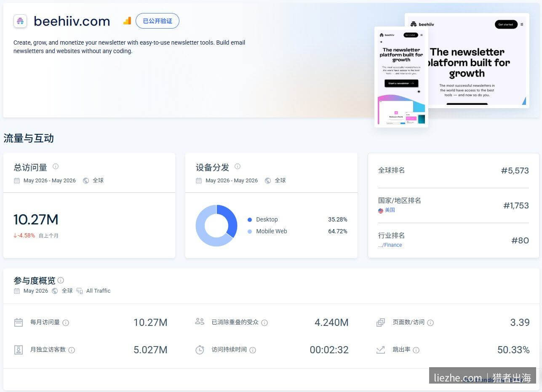Click the 国家/地区排名 label
The image size is (542, 392).
pyautogui.click(x=400, y=200)
